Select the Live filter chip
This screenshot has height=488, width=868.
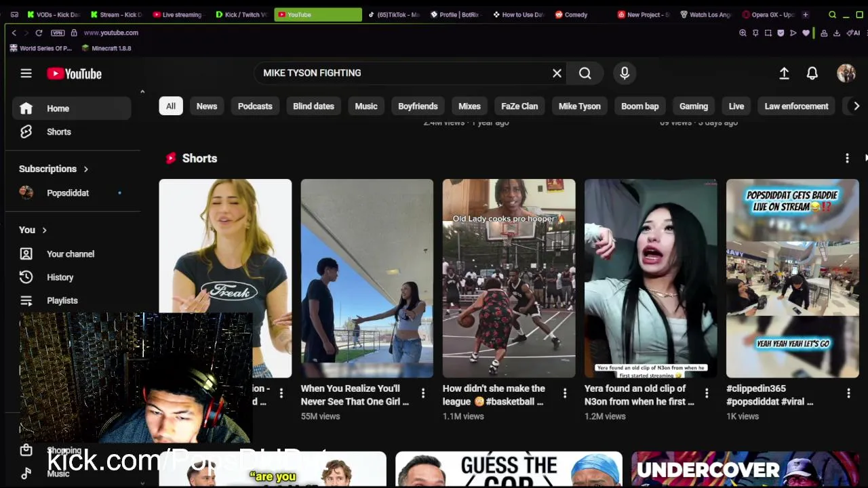[736, 106]
